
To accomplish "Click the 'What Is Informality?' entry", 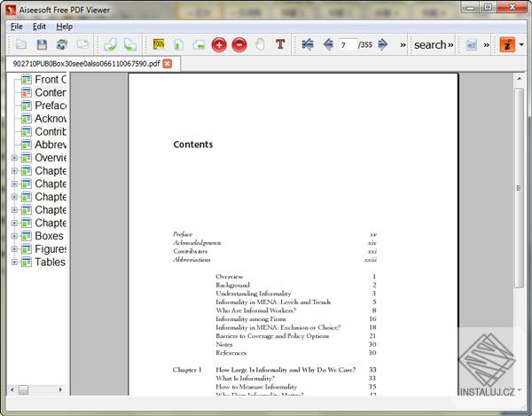I will [245, 378].
